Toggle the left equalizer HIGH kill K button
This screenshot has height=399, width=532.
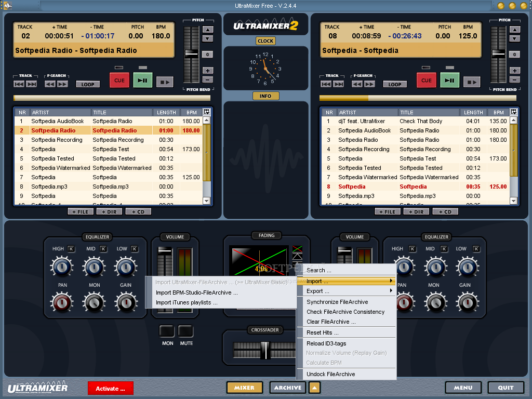(71, 249)
